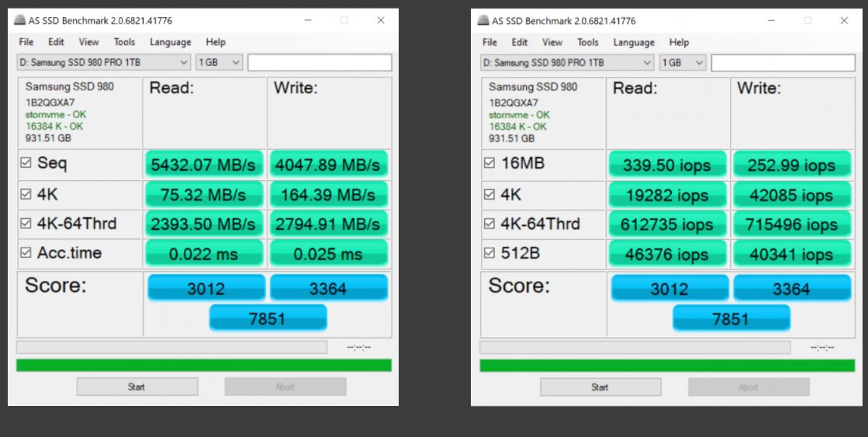Click the Seq write result 4047.89 MB/s
The height and width of the screenshot is (437, 868).
[x=328, y=165]
